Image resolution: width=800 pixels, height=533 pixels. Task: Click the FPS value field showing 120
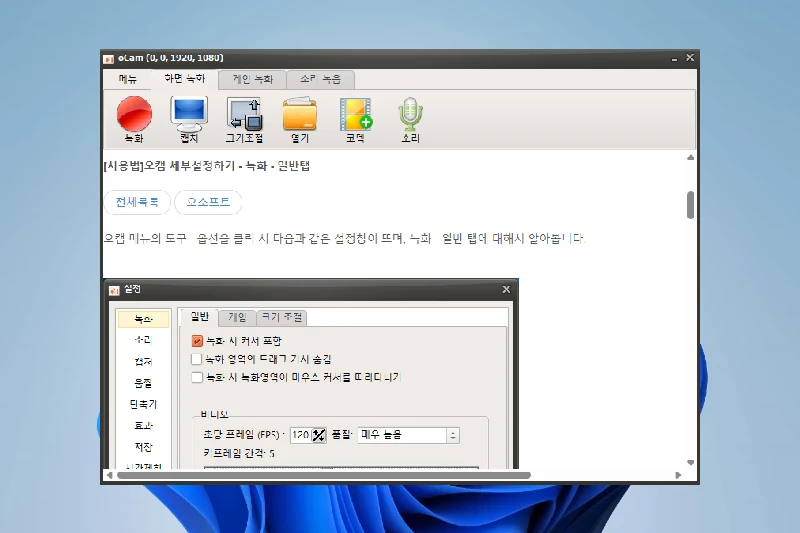(x=301, y=435)
